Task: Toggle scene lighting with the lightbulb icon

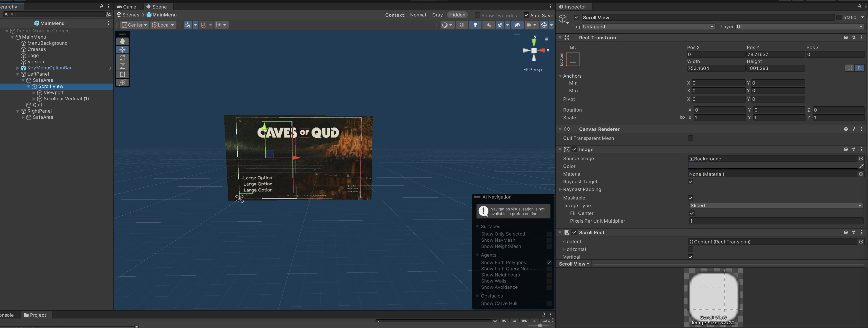Action: 476,25
